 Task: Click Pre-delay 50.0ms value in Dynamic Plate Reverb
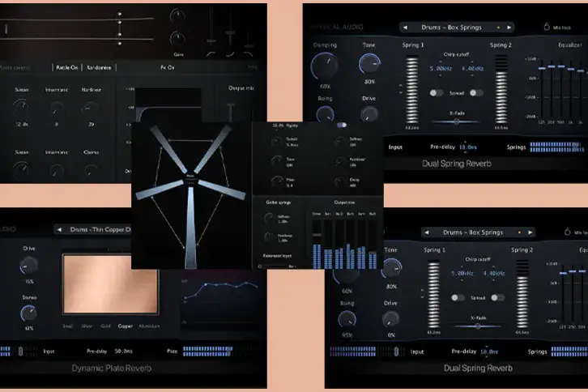tap(123, 352)
